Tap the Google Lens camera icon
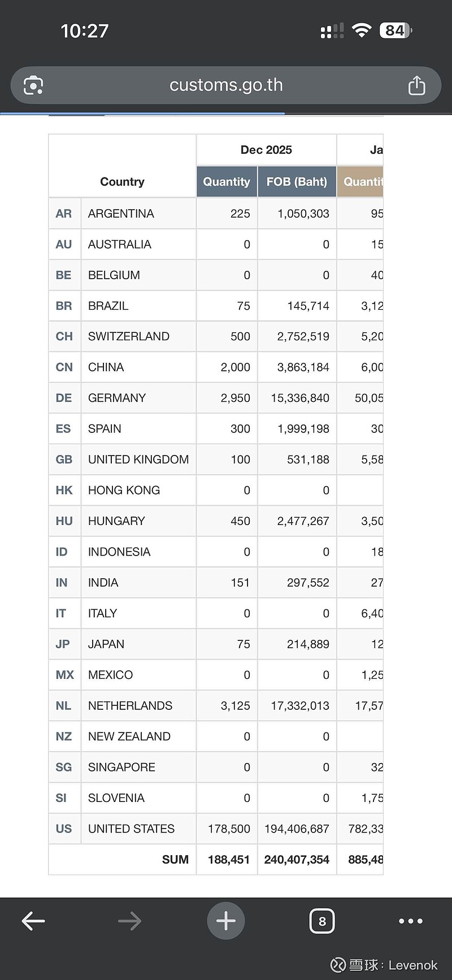 click(x=33, y=85)
